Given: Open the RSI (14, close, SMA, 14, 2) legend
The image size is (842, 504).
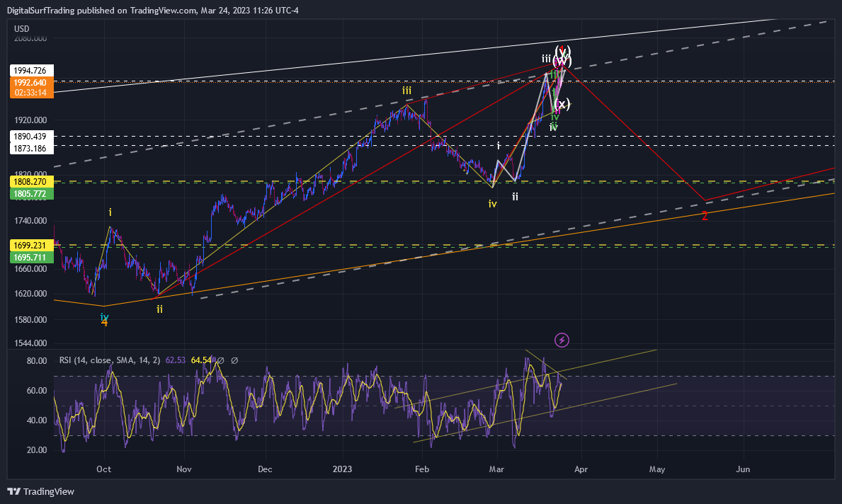Looking at the screenshot, I should coord(110,360).
